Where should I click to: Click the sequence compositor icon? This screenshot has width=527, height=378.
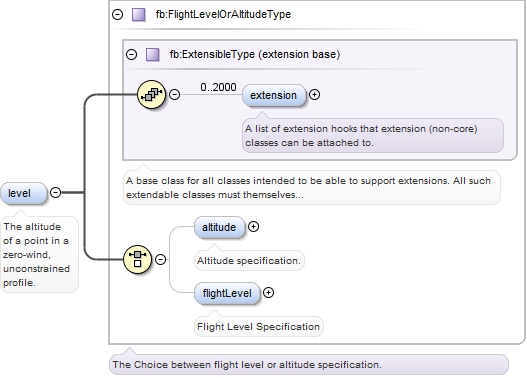[x=152, y=94]
